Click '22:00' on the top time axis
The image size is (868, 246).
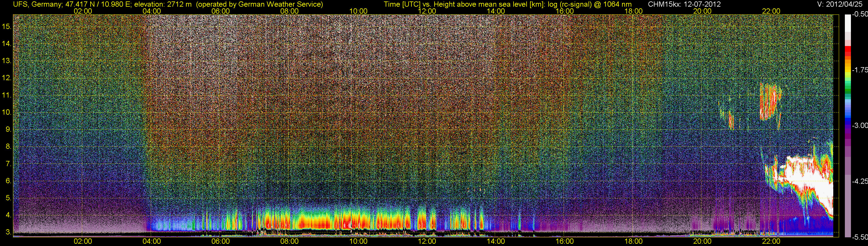point(771,11)
